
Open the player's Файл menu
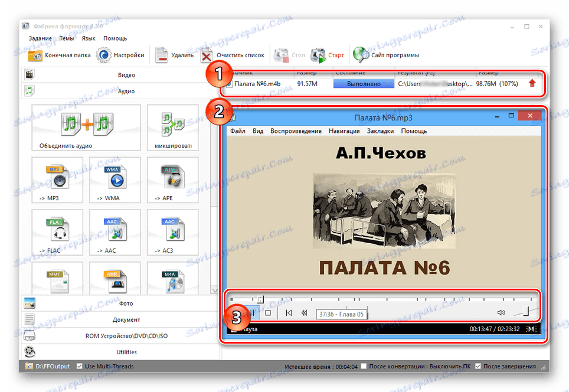(238, 131)
